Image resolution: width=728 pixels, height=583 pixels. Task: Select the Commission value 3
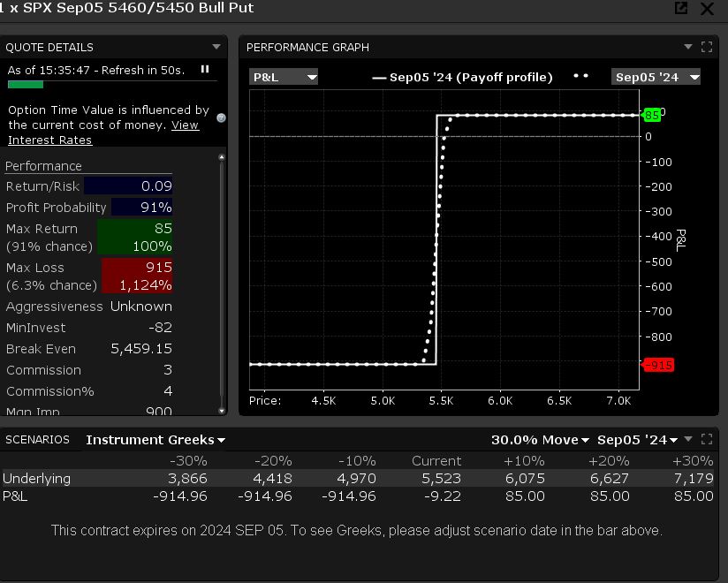coord(168,370)
